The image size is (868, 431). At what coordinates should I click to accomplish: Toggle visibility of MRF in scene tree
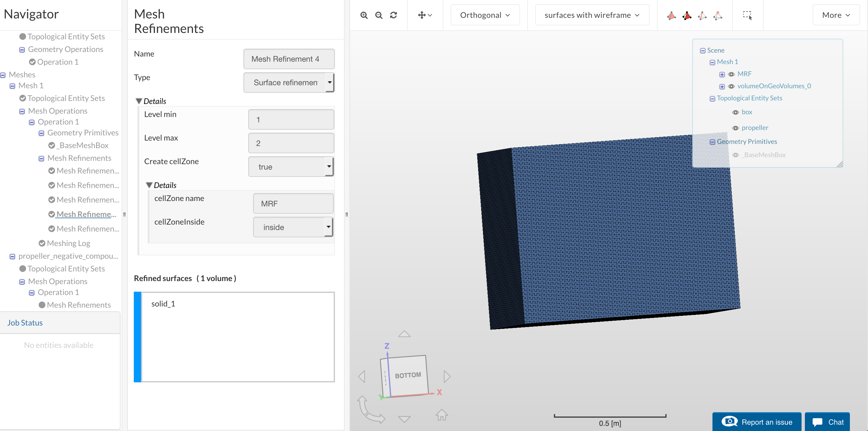[x=731, y=74]
